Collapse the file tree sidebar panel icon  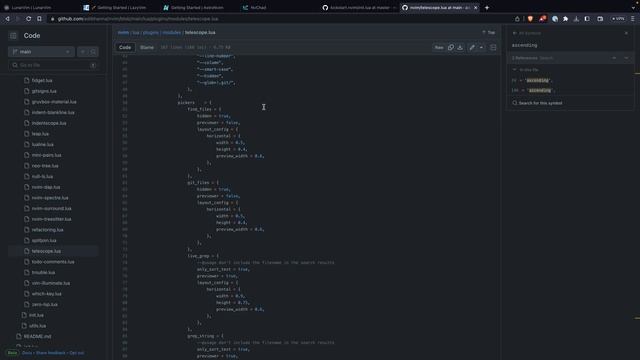13,36
